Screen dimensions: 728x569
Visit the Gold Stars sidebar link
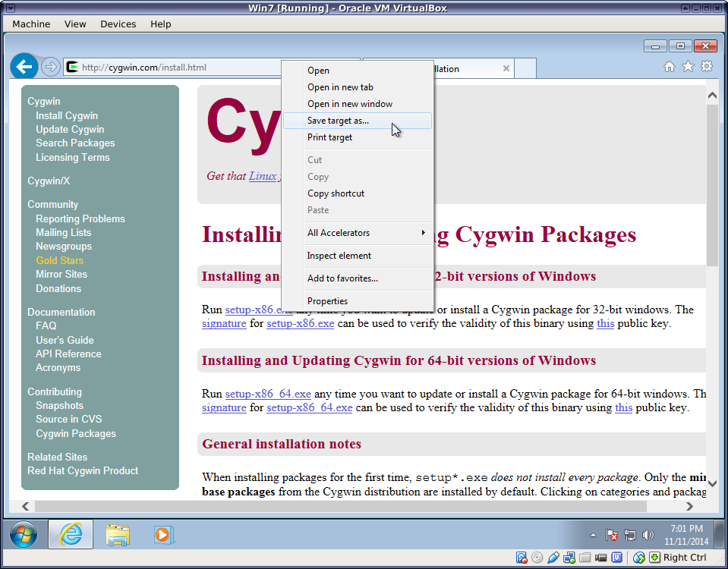pyautogui.click(x=59, y=260)
